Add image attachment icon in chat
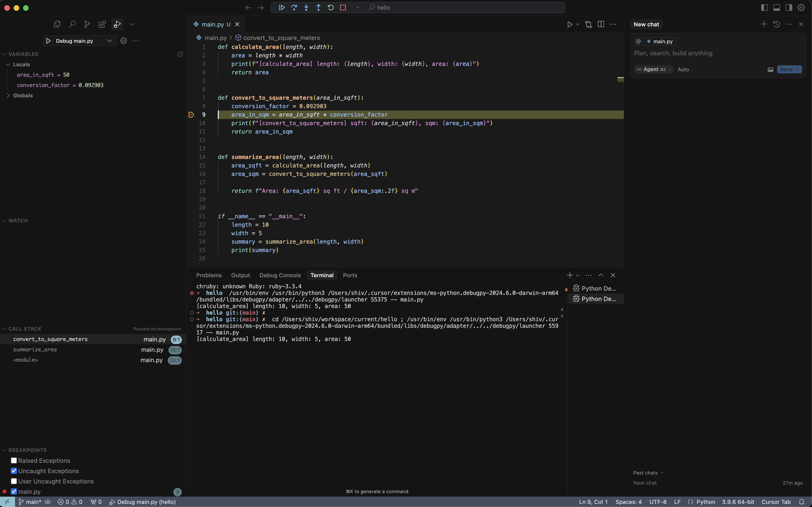 click(x=770, y=69)
